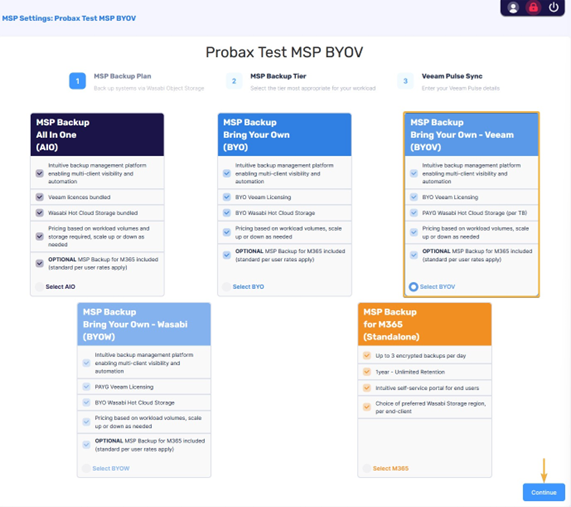This screenshot has width=571, height=507.
Task: Click Veeam licences bundled check icon
Action: pos(40,197)
